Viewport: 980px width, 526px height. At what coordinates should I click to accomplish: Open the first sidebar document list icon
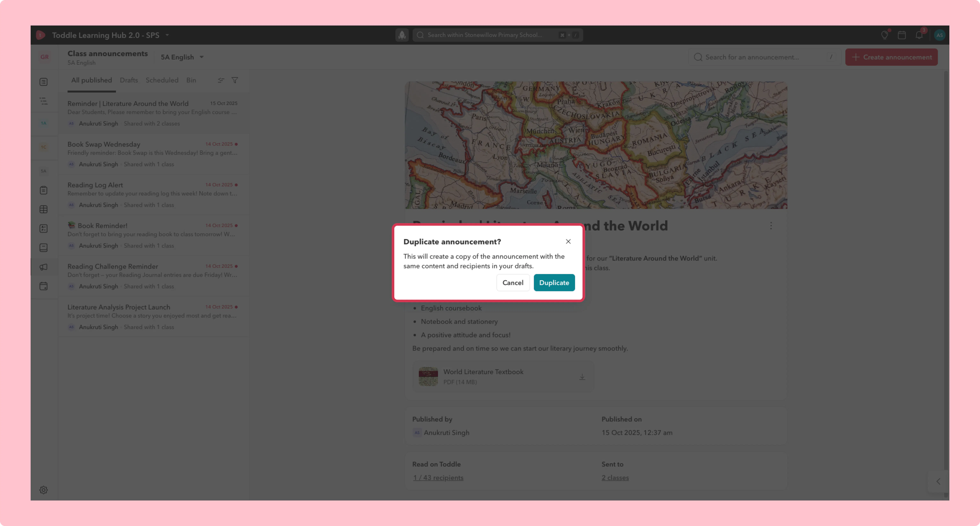44,82
